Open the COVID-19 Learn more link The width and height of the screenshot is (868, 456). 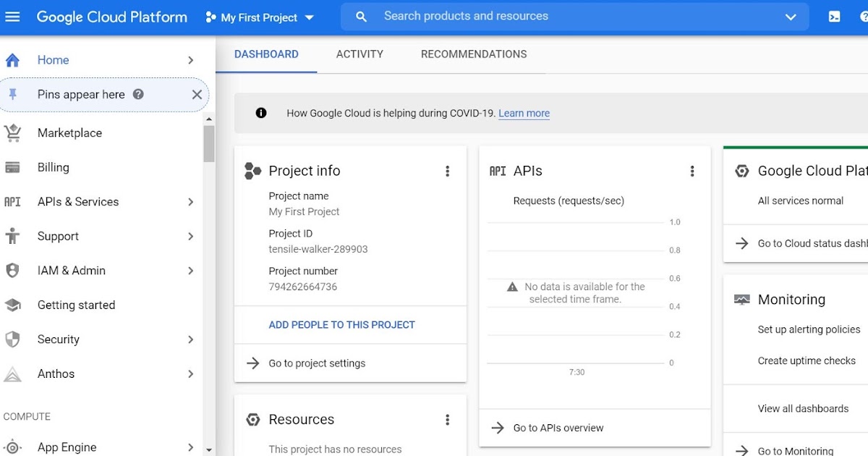pos(524,114)
